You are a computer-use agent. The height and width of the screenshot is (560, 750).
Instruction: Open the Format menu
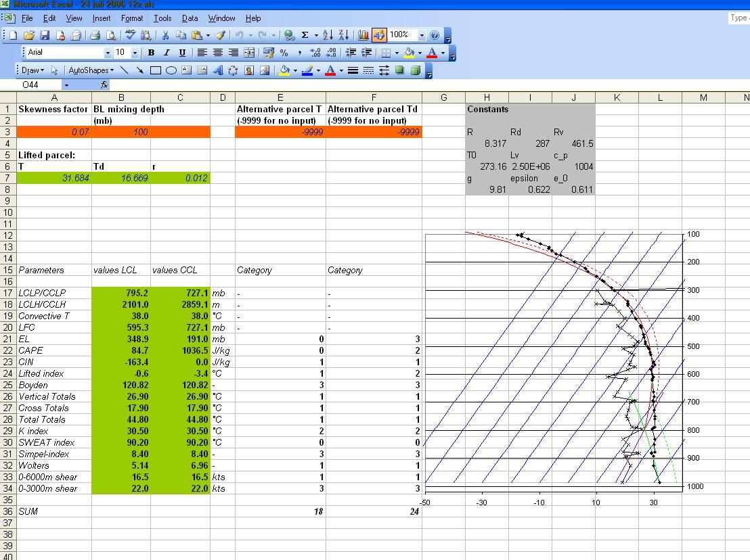coord(132,18)
